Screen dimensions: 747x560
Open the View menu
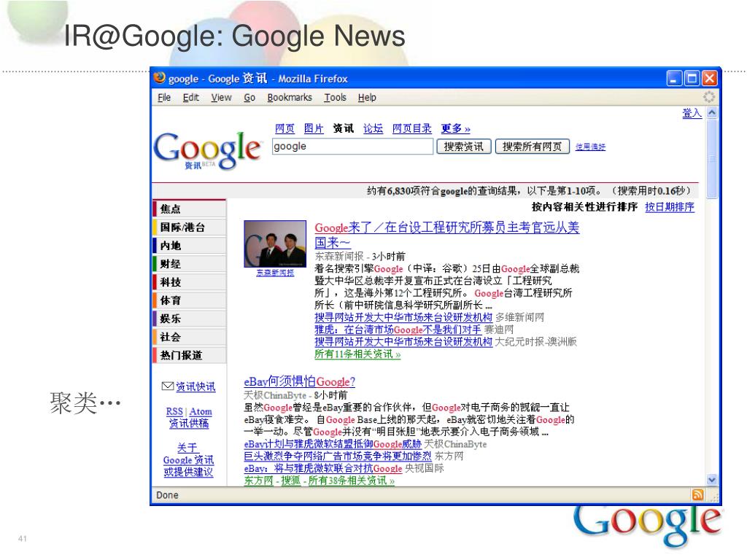[221, 98]
